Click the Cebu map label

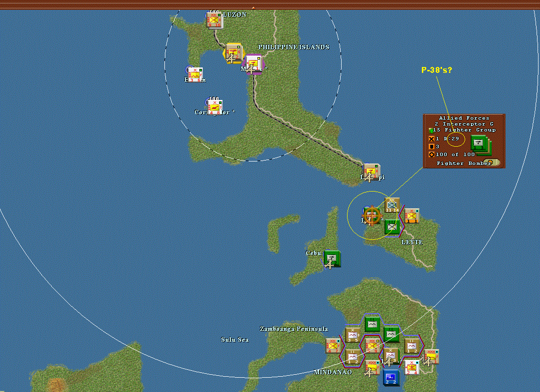pyautogui.click(x=314, y=253)
